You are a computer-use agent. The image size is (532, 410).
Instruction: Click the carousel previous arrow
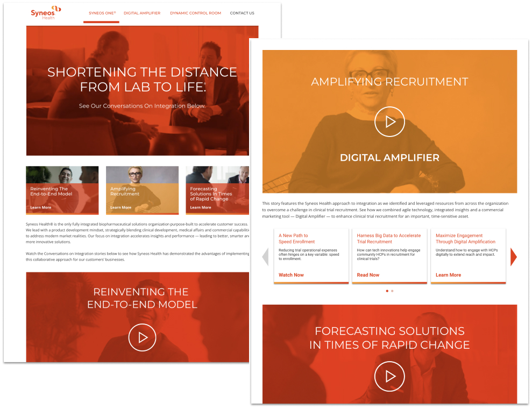pyautogui.click(x=265, y=257)
